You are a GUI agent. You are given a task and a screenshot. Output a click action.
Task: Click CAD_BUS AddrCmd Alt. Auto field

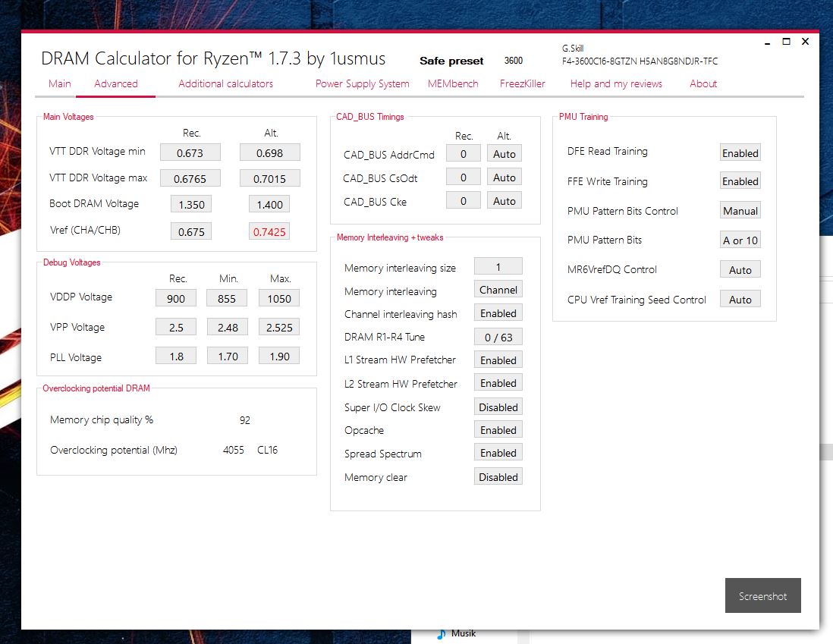pyautogui.click(x=505, y=153)
